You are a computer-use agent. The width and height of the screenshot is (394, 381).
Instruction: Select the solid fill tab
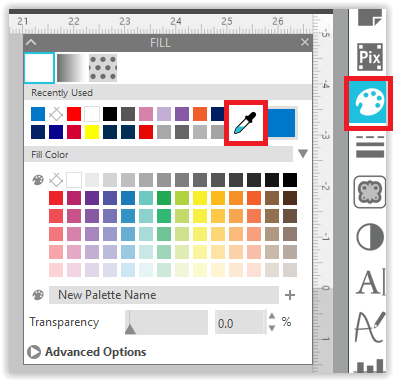(x=39, y=68)
